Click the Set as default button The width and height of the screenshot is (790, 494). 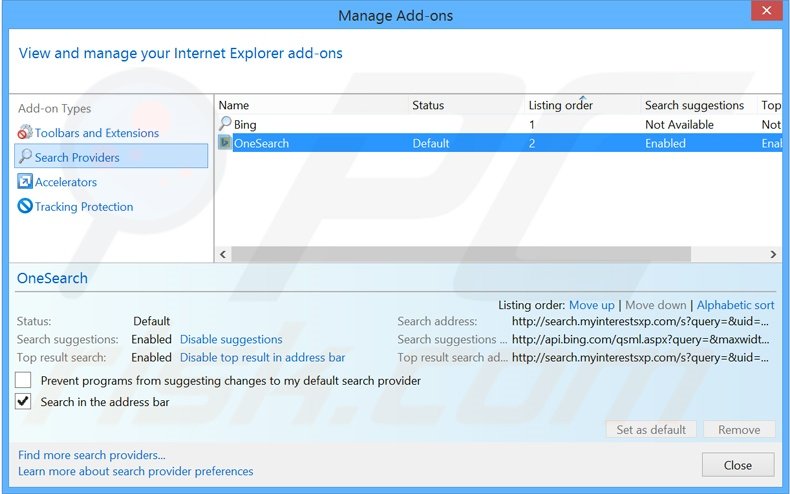[x=651, y=429]
